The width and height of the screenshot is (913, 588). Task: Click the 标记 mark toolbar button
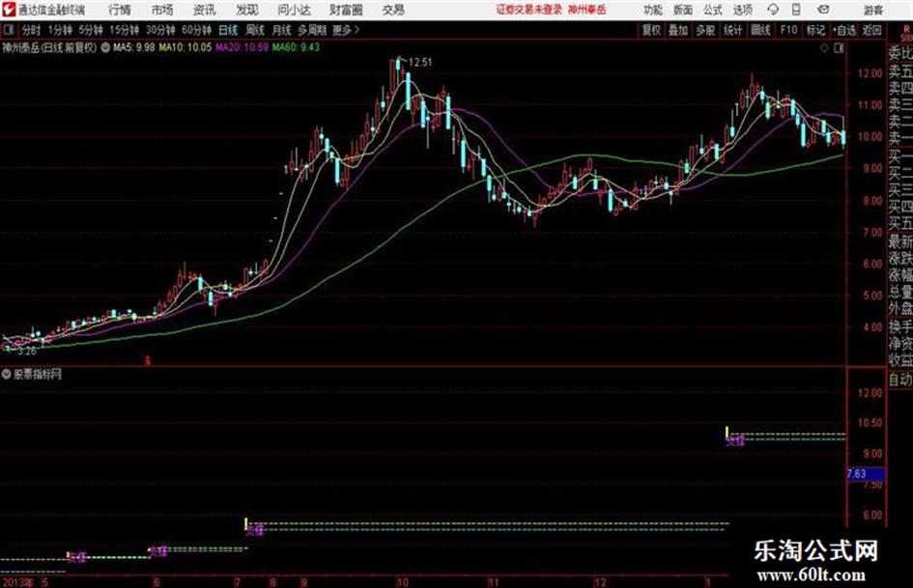[x=815, y=30]
